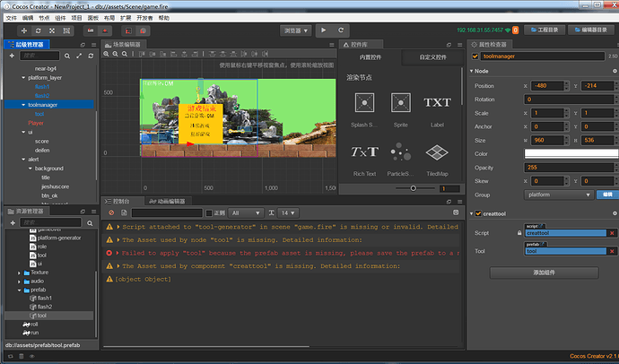
Task: Toggle the toolmanager node active checkbox
Action: [475, 56]
